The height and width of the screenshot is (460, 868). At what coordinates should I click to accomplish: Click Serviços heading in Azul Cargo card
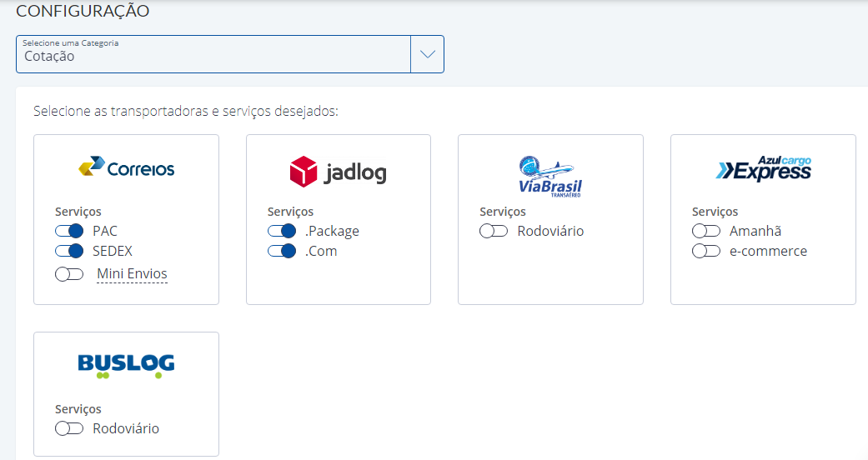pyautogui.click(x=715, y=212)
